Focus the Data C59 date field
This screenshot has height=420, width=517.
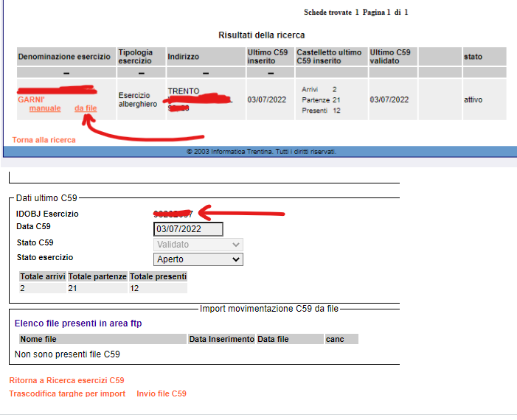pyautogui.click(x=188, y=229)
